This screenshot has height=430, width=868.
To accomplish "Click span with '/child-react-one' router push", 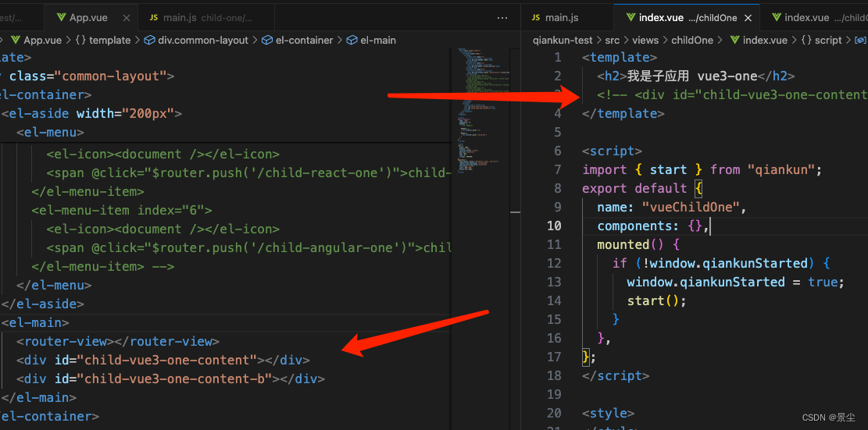I will [249, 173].
